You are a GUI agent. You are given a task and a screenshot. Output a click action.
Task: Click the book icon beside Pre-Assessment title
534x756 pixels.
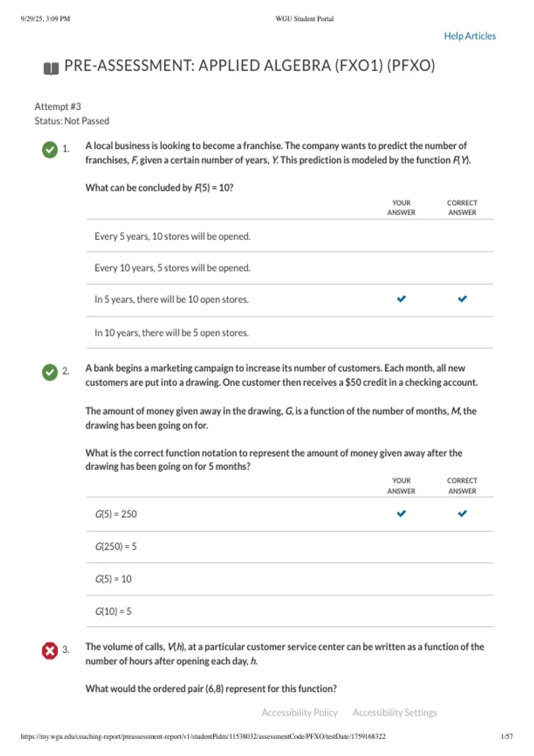point(51,68)
